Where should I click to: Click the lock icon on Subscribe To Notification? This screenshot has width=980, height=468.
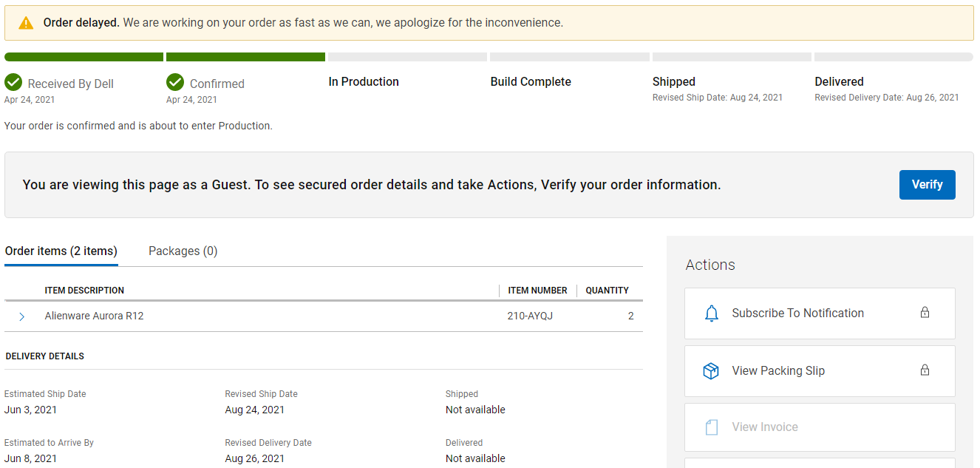925,313
